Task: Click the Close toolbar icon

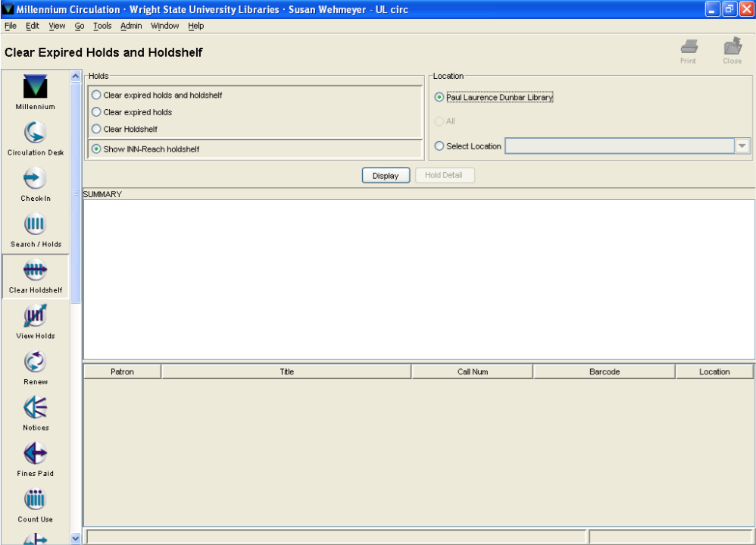Action: coord(733,51)
